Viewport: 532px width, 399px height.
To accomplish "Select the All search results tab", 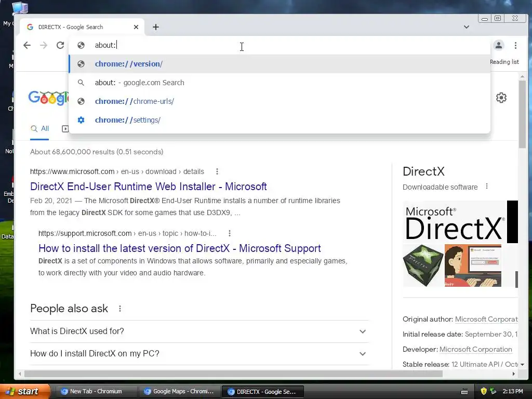I will [39, 129].
